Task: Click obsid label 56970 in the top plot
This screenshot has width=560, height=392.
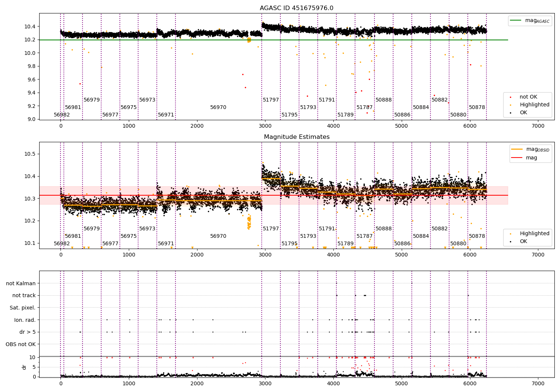Action: [x=218, y=108]
